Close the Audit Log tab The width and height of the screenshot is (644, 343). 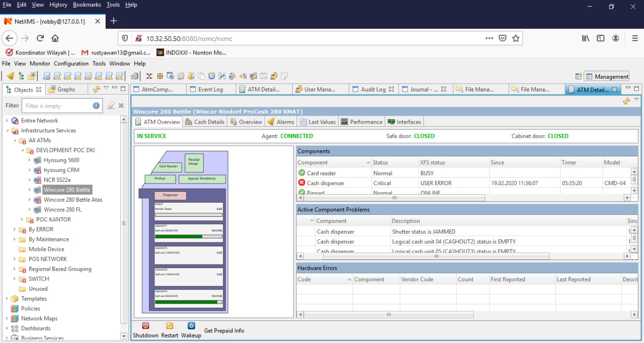click(390, 89)
